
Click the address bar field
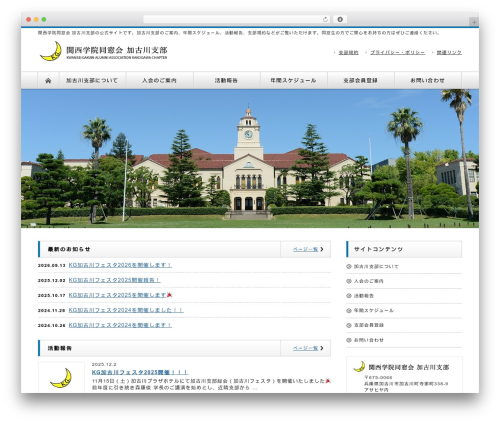pos(237,19)
